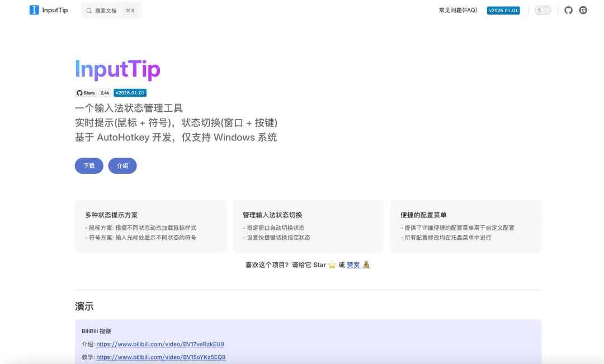
Task: Click the text 喜欢这个项目？请给它 Star
Action: pos(286,265)
